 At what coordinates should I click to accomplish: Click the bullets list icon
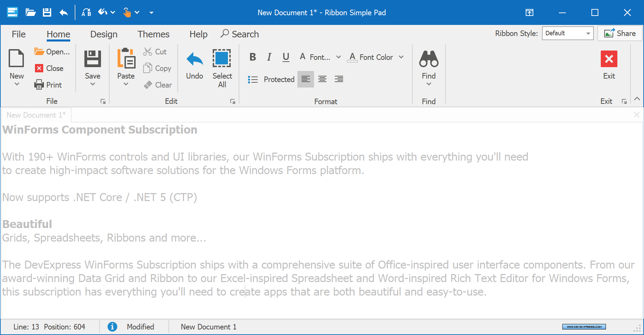(x=253, y=79)
